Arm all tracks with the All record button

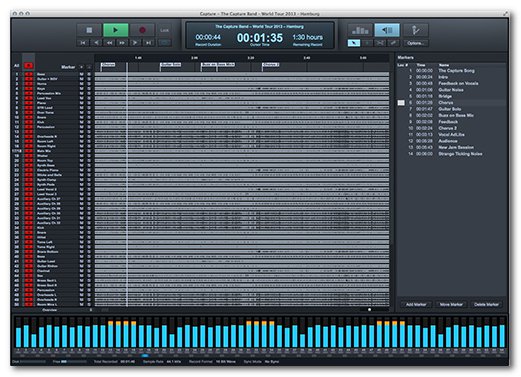(x=29, y=66)
